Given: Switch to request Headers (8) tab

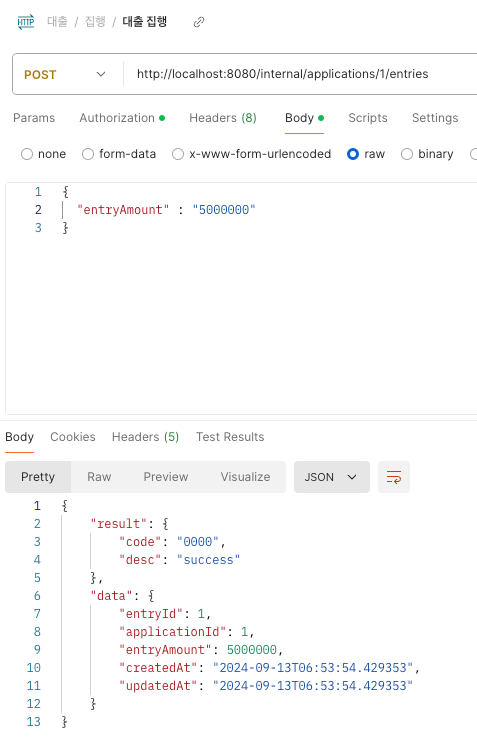Looking at the screenshot, I should [223, 118].
